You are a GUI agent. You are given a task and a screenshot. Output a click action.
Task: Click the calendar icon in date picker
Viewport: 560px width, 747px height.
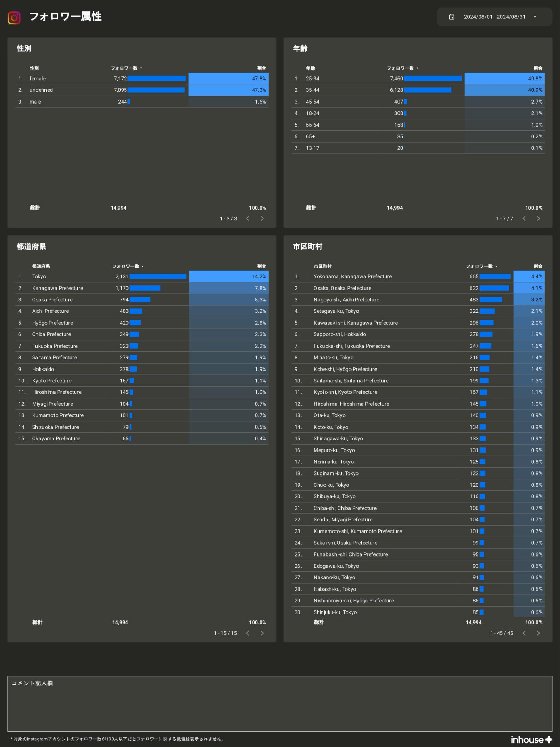tap(451, 17)
